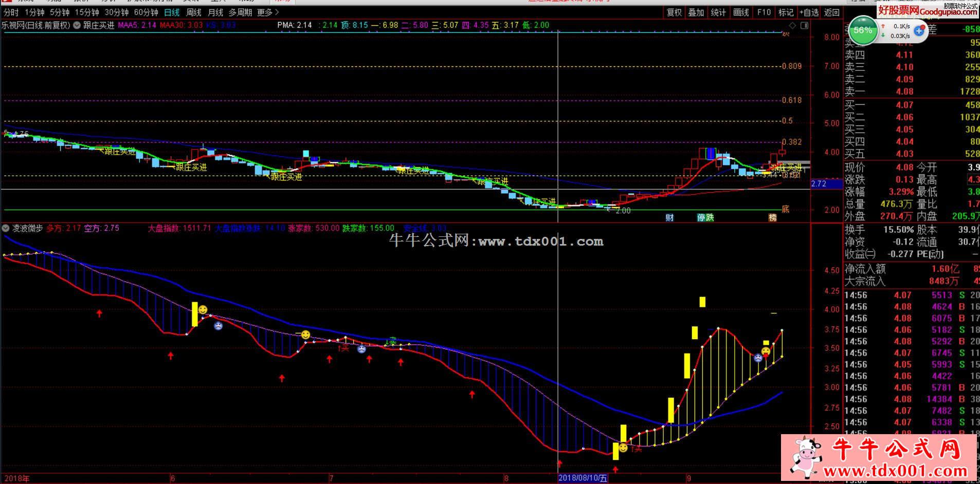980x484 pixels.
Task: Click the 多方: 2.17 indicator readout
Action: tap(63, 228)
